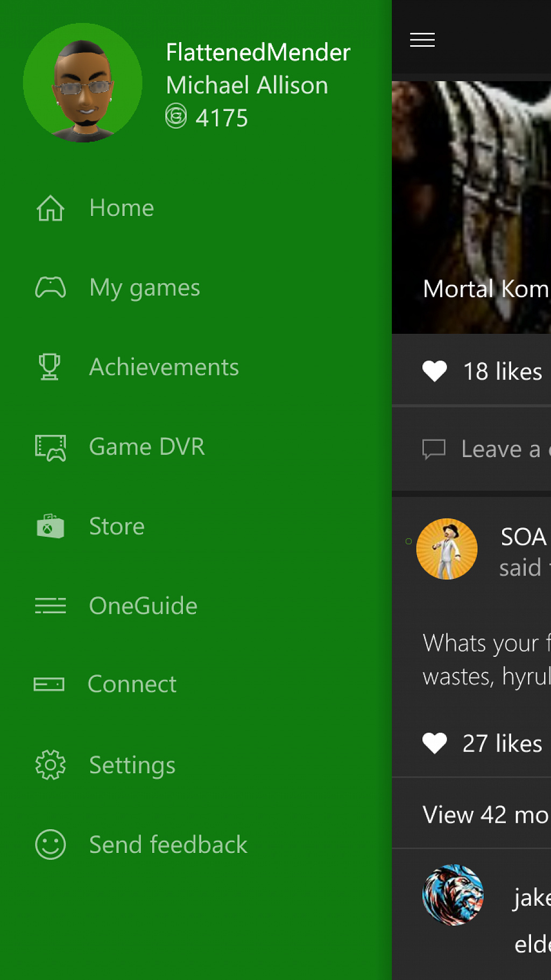Like the post with 18 likes
Screen dimensions: 551x980
(x=435, y=371)
